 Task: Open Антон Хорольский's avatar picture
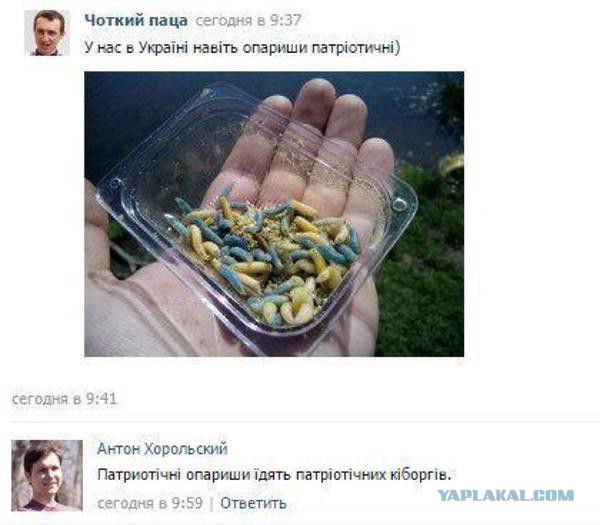(x=47, y=476)
